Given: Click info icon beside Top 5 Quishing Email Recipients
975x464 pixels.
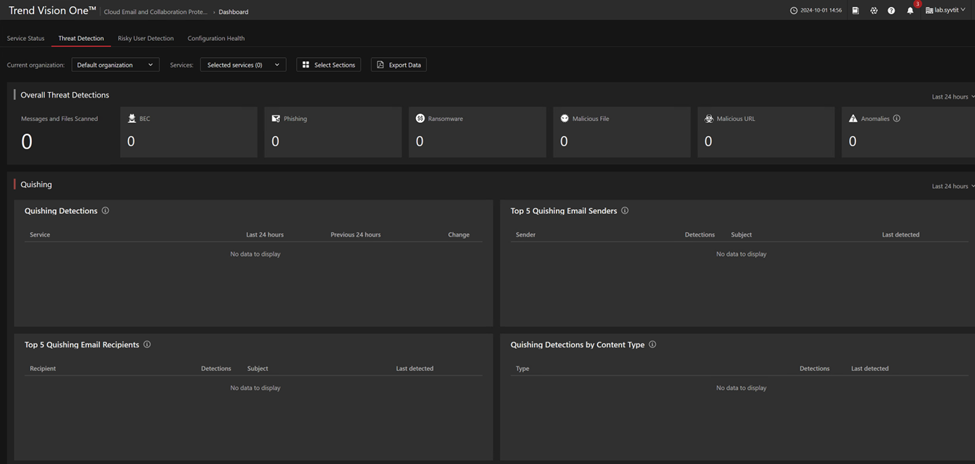Looking at the screenshot, I should tap(147, 344).
